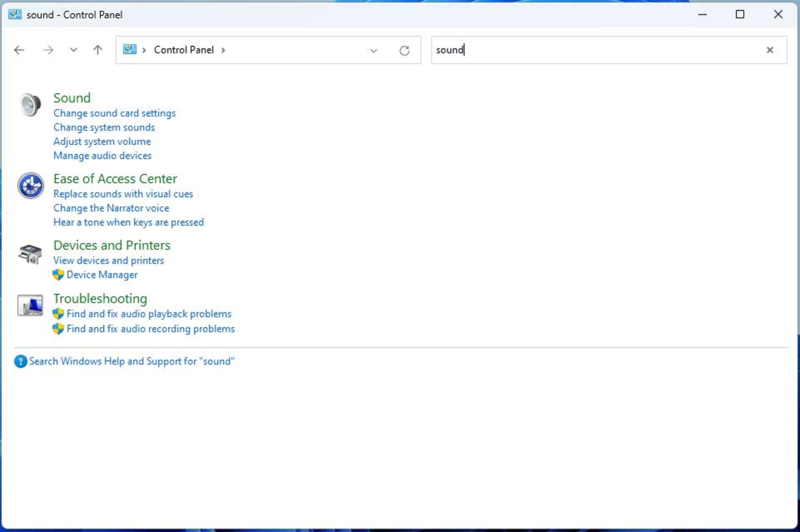
Task: Open the Ease of Access Center icon
Action: click(x=30, y=185)
